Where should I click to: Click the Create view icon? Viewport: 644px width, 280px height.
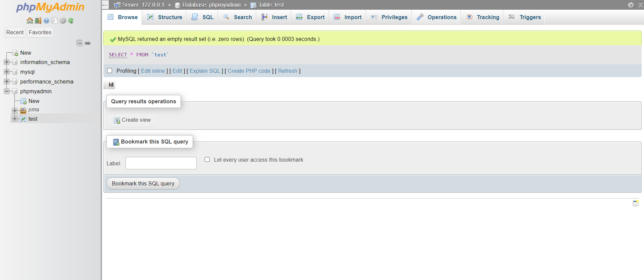pyautogui.click(x=117, y=120)
